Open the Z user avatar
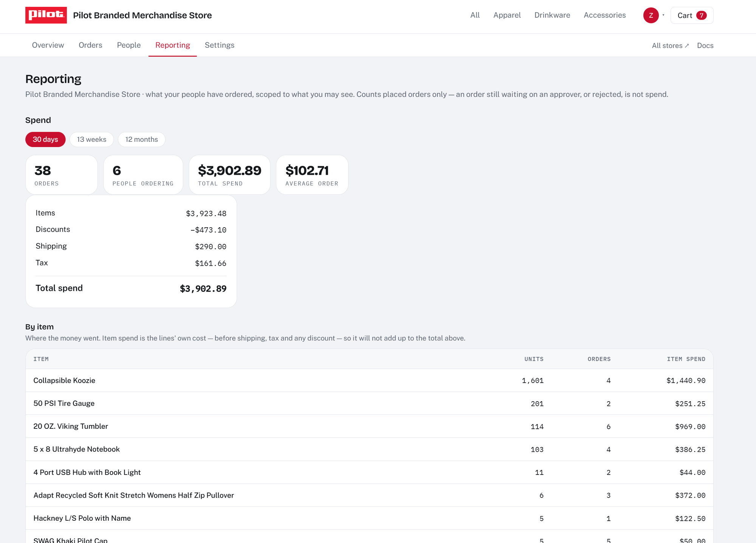 coord(651,16)
